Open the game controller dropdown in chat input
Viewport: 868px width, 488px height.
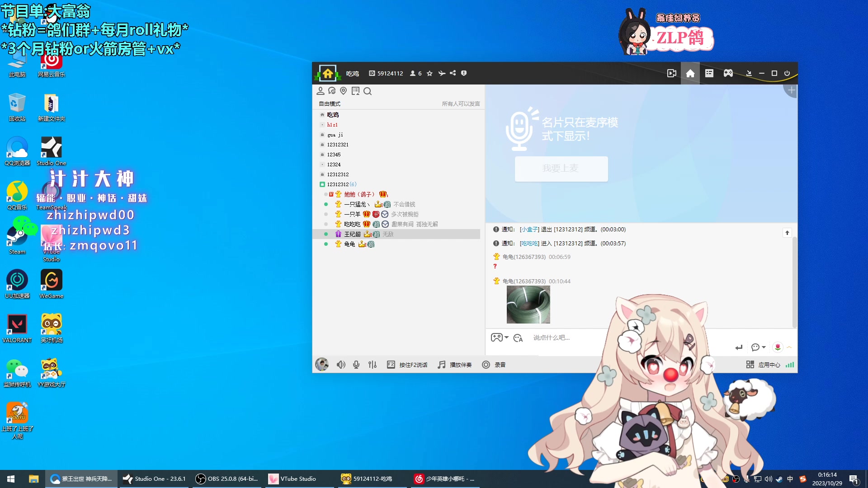[x=500, y=338]
